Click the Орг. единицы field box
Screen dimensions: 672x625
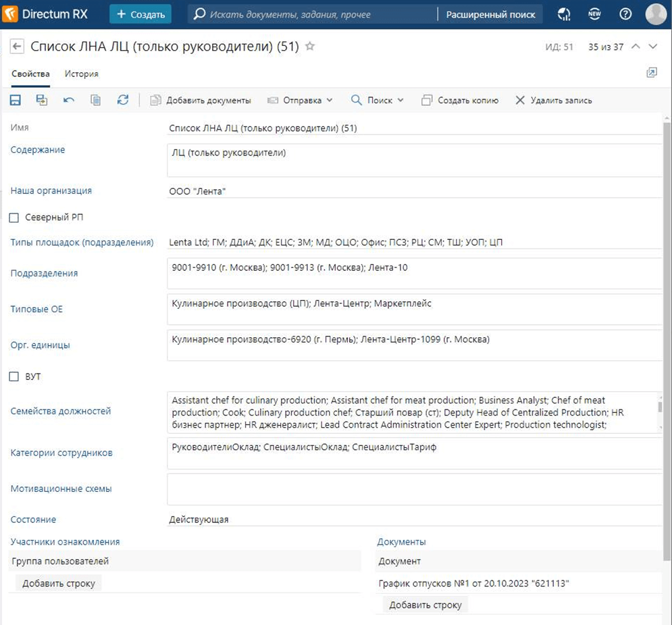[415, 345]
